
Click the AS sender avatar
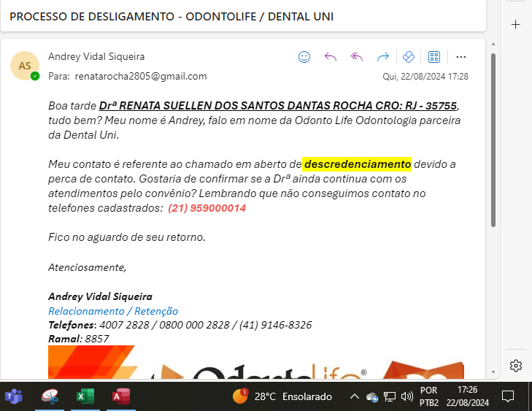25,66
